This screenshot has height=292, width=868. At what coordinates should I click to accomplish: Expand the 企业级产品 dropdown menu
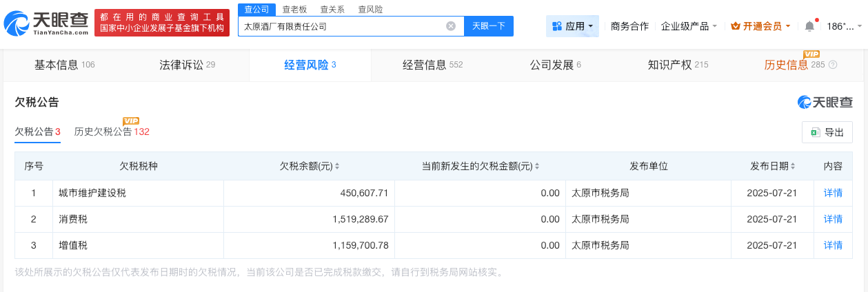tap(689, 26)
